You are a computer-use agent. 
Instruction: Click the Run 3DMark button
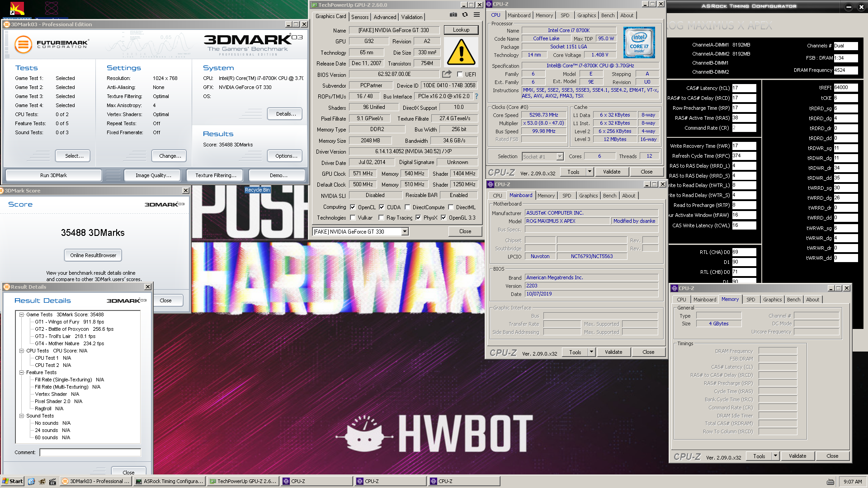pos(53,175)
